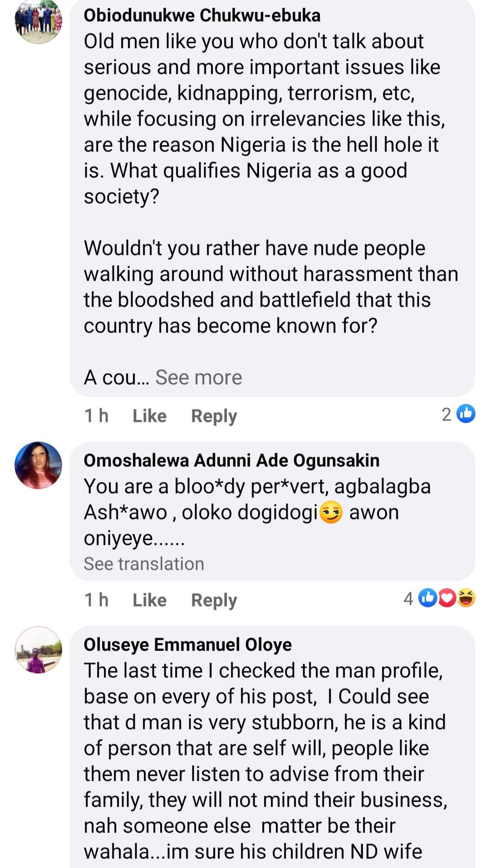Like Omoshalewa's comment
490x868 pixels.
point(149,600)
